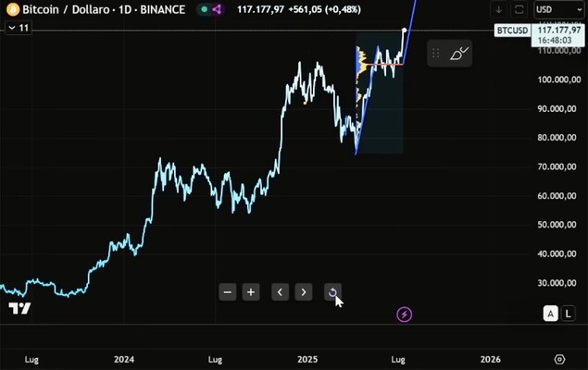The image size is (588, 370).
Task: Zoom in the chart with plus button
Action: (x=251, y=292)
